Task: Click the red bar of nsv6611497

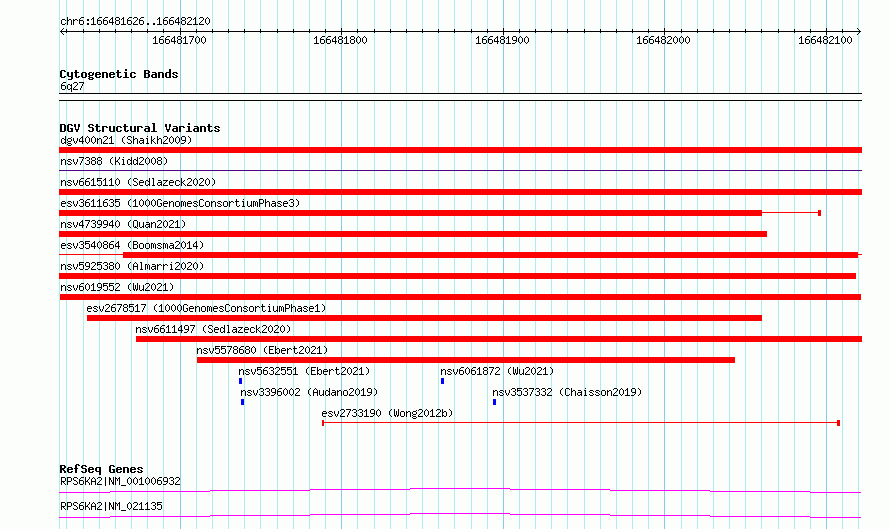Action: [499, 339]
